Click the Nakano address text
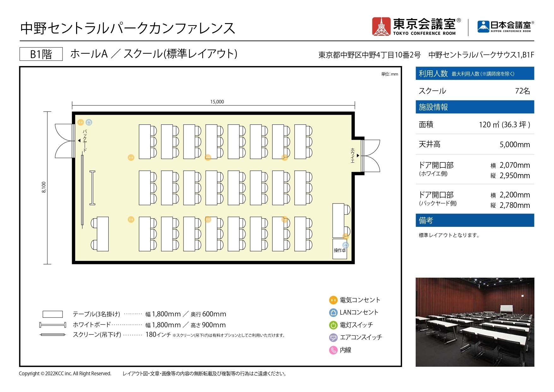This screenshot has width=554, height=392. [x=426, y=54]
